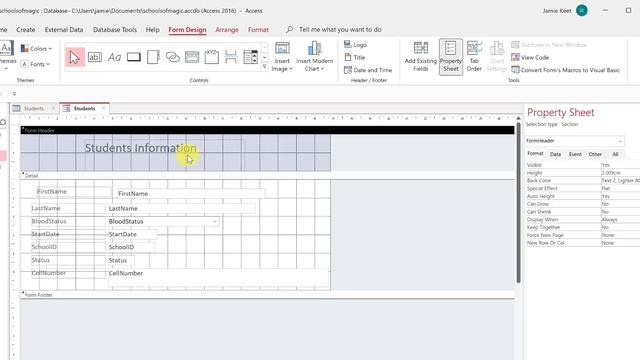The height and width of the screenshot is (360, 640).
Task: Pick the Combo Box control
Action: pos(250,57)
